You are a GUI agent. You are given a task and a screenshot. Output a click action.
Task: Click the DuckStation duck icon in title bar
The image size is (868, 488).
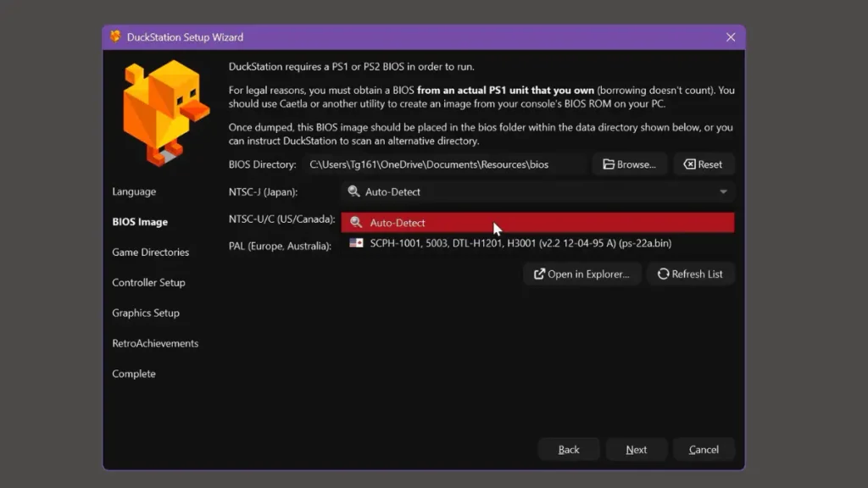coord(115,36)
